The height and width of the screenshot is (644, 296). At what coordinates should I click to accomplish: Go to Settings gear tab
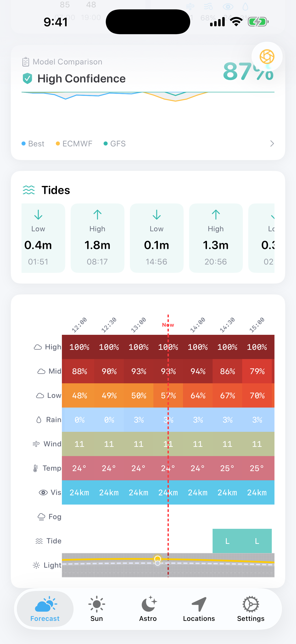click(x=250, y=609)
